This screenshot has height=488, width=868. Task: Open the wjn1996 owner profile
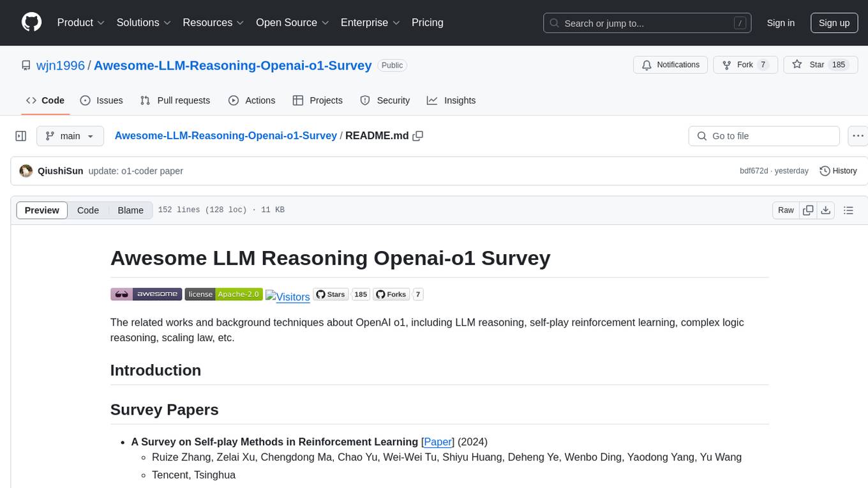pos(61,65)
